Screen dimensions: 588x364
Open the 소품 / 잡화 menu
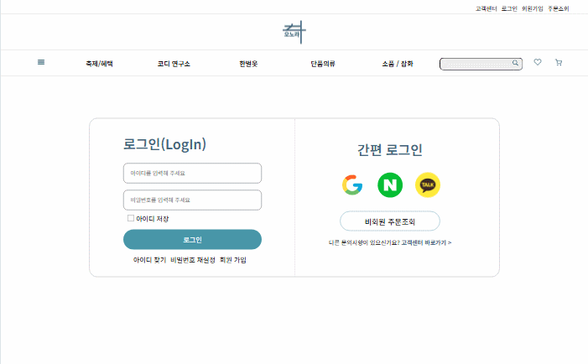point(398,64)
